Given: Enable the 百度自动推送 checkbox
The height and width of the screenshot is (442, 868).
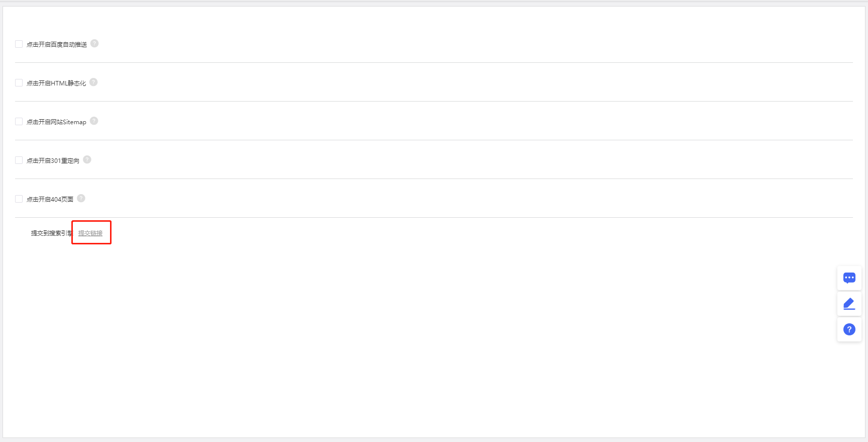Looking at the screenshot, I should [x=19, y=44].
